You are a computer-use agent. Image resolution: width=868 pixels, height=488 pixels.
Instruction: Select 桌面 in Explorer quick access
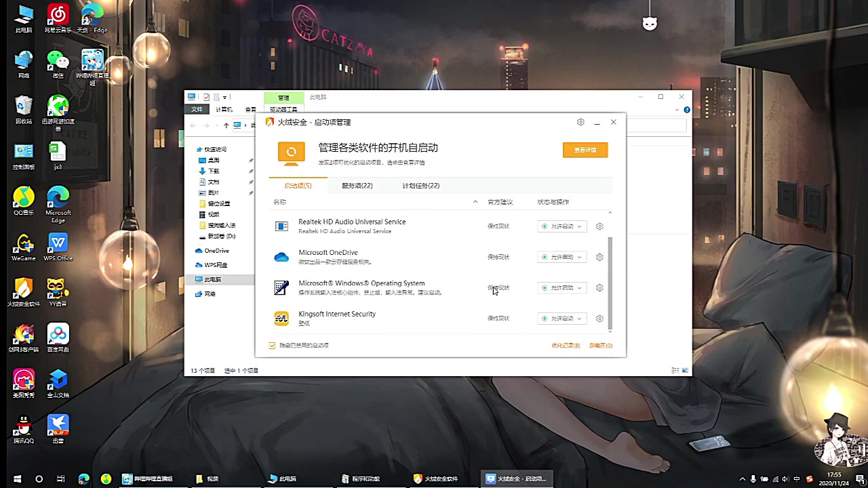click(x=214, y=160)
